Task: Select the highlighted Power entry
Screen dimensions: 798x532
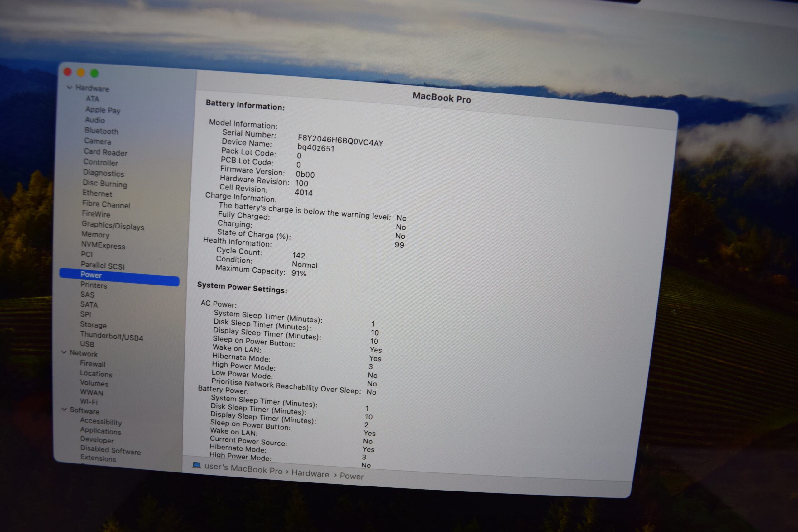Action: [x=119, y=276]
